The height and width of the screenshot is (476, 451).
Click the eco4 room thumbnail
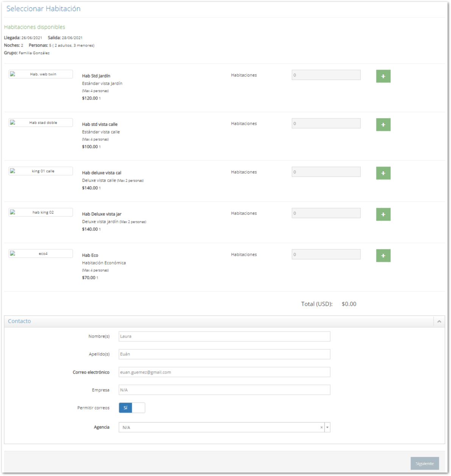41,254
